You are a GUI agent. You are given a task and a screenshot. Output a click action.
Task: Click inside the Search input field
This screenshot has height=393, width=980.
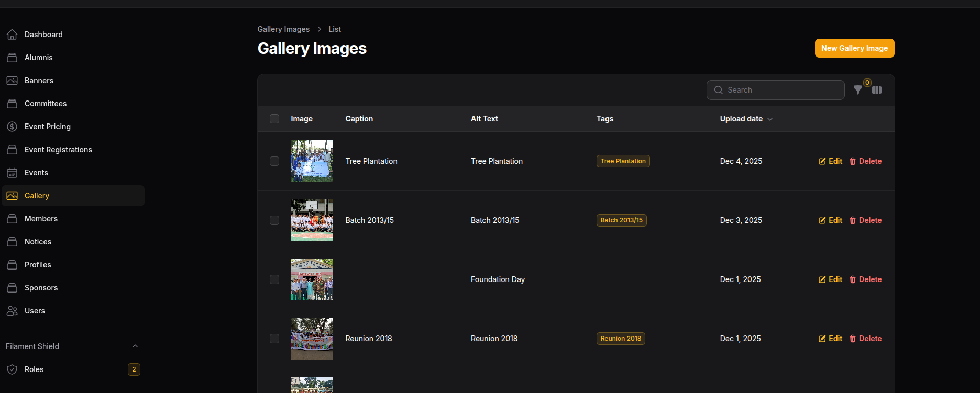[x=775, y=90]
